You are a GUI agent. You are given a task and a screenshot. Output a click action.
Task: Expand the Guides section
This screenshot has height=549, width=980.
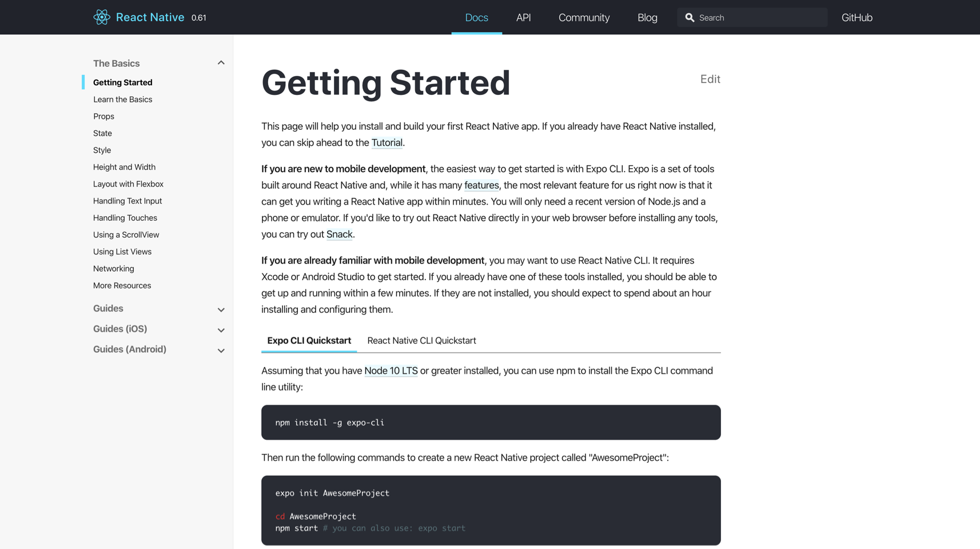[x=221, y=309]
